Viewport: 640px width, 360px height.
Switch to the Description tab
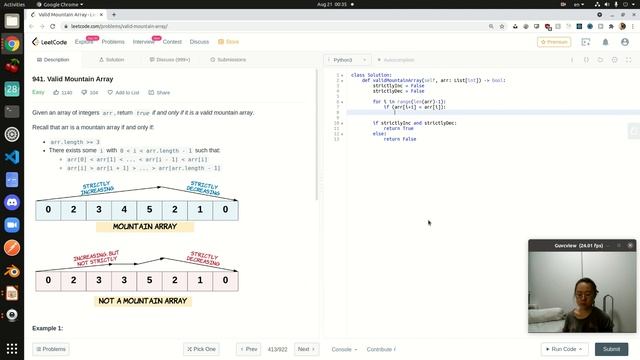[x=53, y=60]
